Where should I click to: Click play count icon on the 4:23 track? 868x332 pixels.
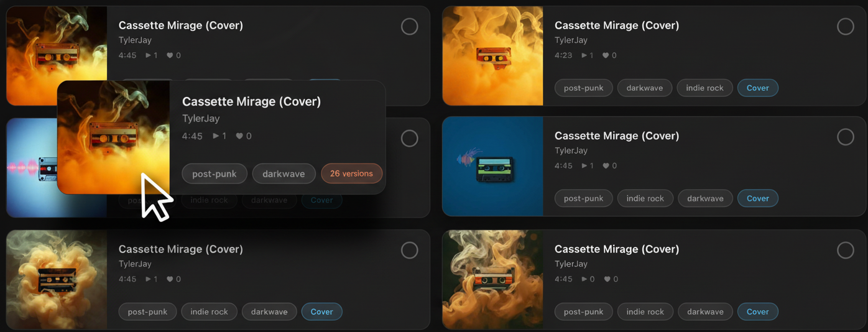[x=584, y=55]
